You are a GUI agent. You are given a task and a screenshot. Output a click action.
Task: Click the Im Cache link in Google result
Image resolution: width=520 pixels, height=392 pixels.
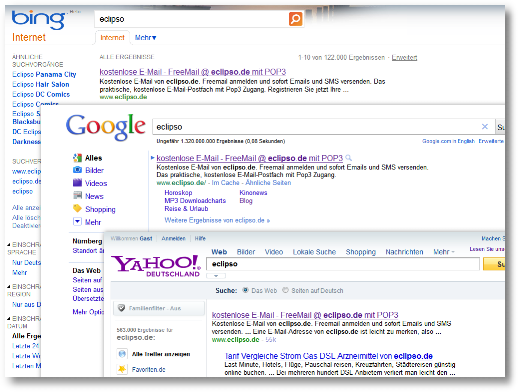225,183
